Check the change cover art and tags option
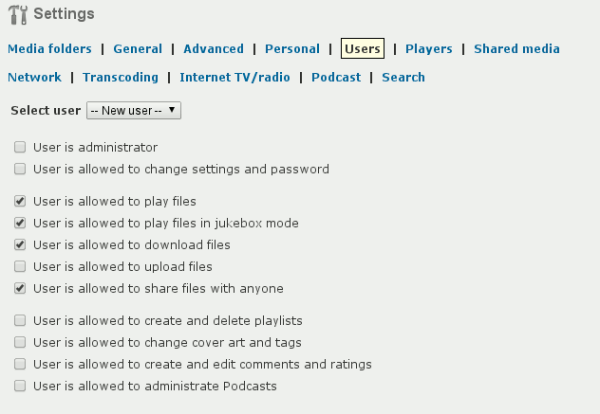The width and height of the screenshot is (600, 414). click(20, 343)
